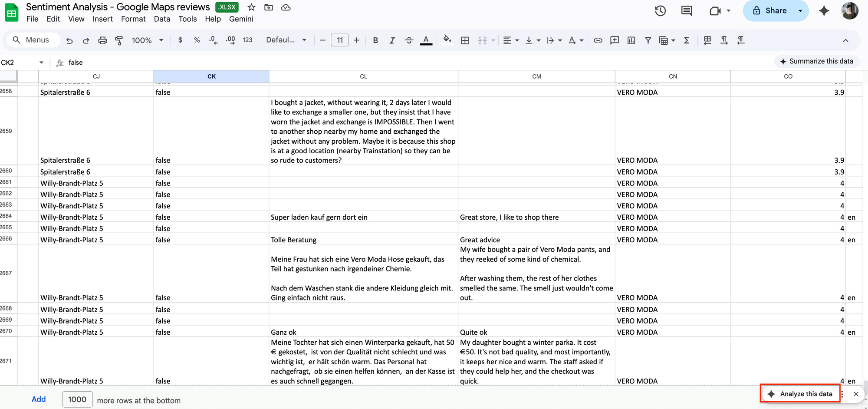Insert link with chain icon

point(598,40)
